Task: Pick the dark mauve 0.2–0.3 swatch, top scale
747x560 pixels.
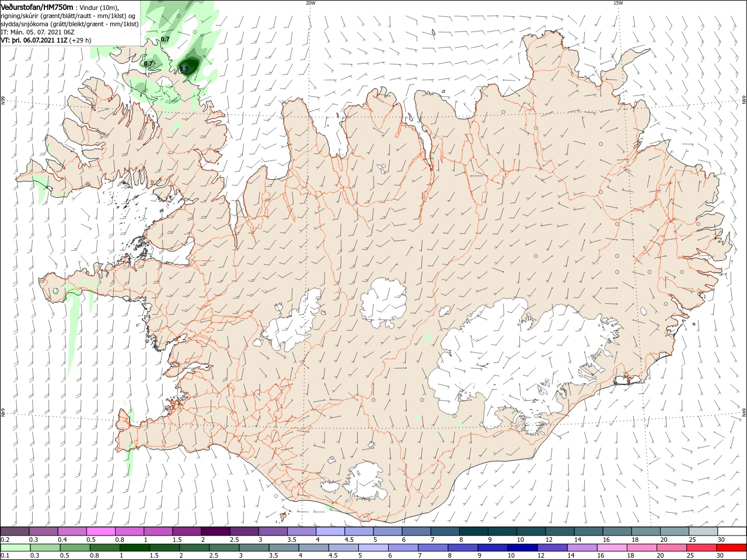Action: (15, 531)
